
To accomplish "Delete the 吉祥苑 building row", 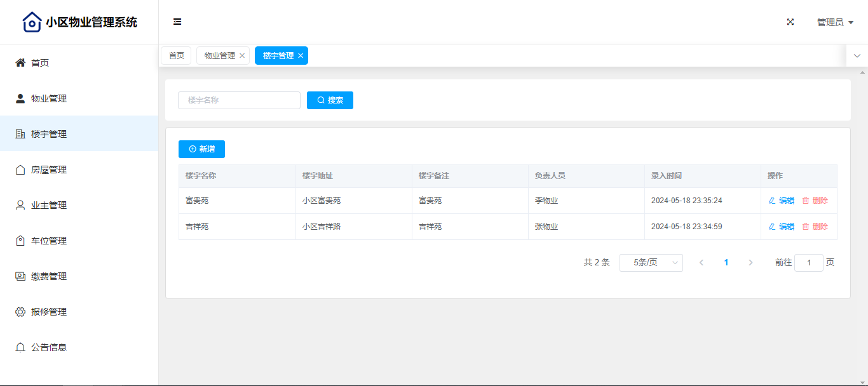I will [x=815, y=227].
